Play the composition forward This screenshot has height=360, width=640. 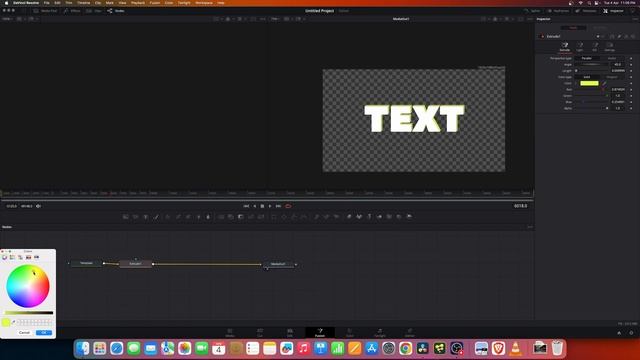(x=270, y=206)
